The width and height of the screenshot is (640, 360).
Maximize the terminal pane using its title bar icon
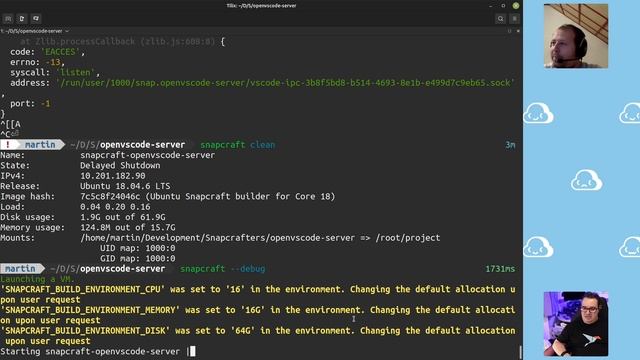(x=509, y=31)
